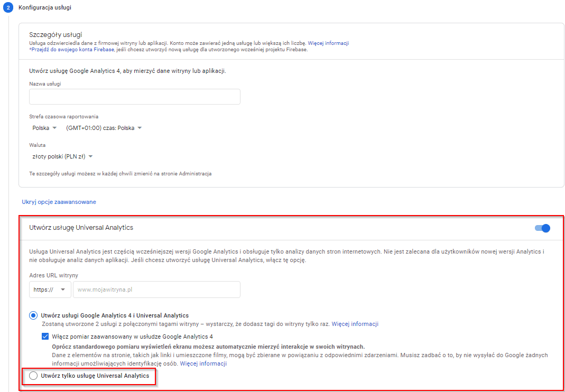Uncheck Włącz pomiar zaawansowany w usłudze Google Analytics 4
Screen dimensions: 565x392
(44, 335)
